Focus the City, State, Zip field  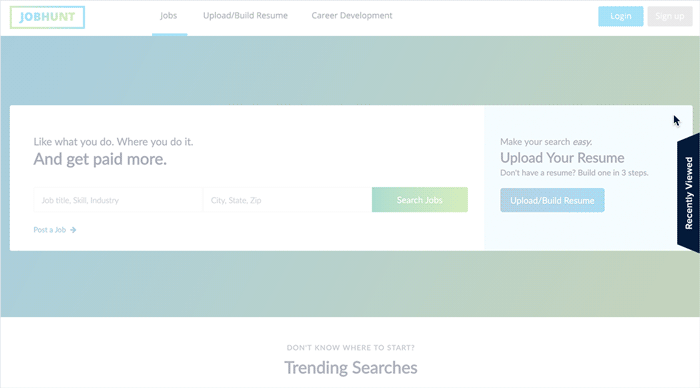(x=287, y=200)
